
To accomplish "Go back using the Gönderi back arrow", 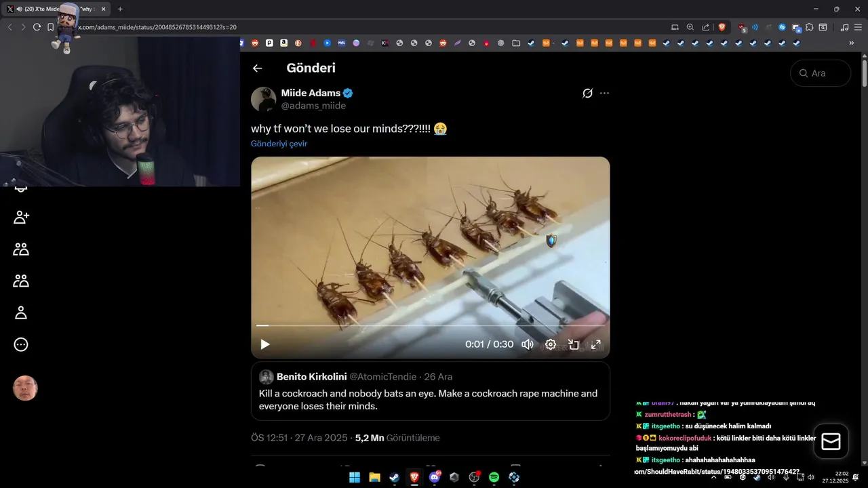I will [x=257, y=68].
